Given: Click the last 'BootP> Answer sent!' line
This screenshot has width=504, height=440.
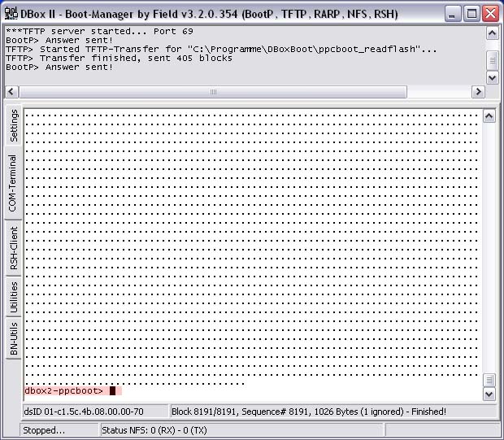Looking at the screenshot, I should coord(59,68).
